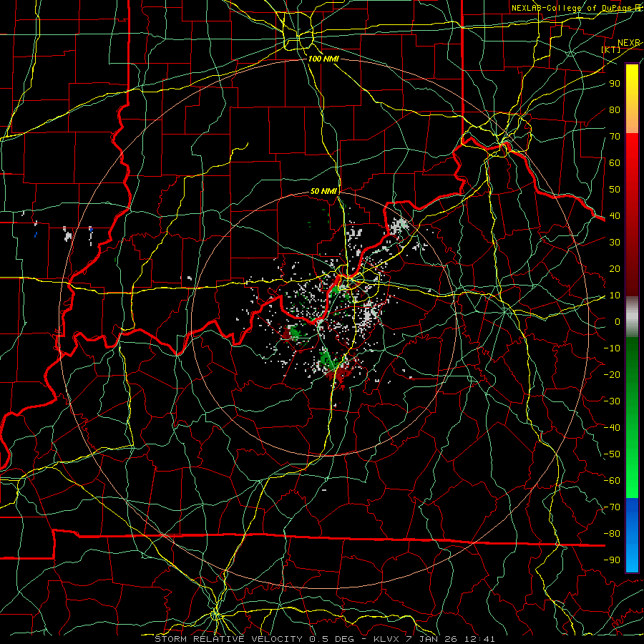Click the -10 value on velocity scale
Screen dimensions: 644x644
point(612,348)
